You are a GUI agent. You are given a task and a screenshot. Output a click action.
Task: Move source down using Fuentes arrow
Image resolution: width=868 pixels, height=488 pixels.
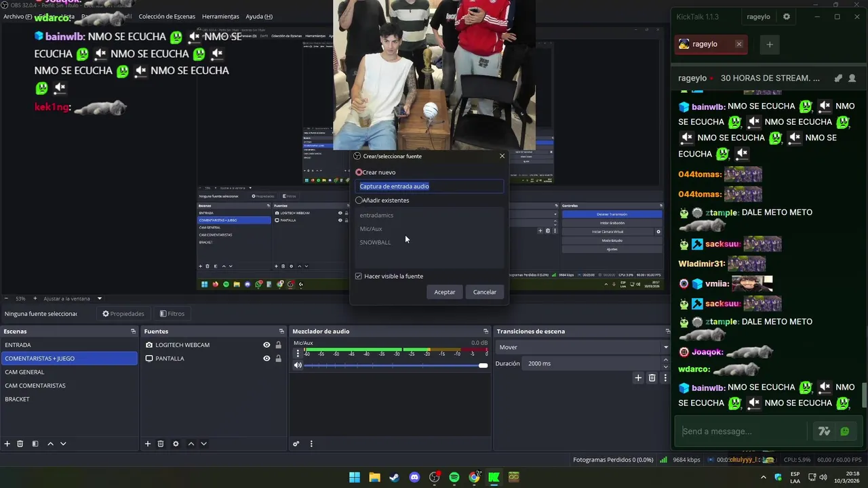(203, 444)
